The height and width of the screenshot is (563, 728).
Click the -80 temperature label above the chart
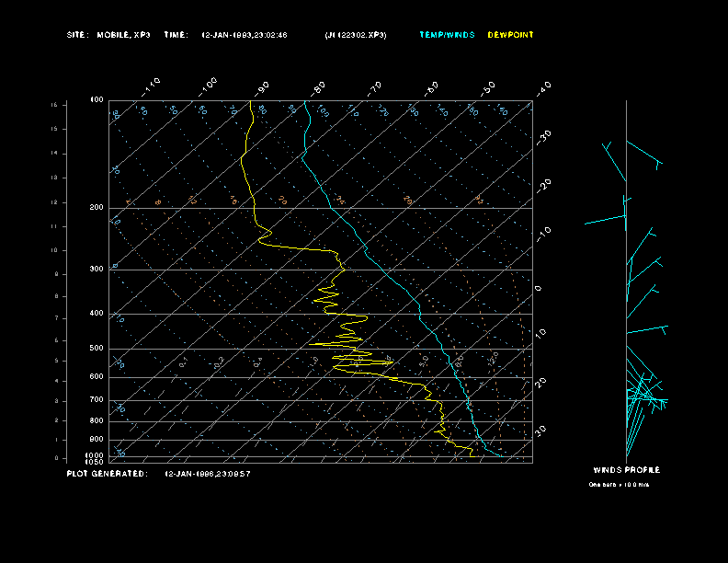[x=318, y=87]
